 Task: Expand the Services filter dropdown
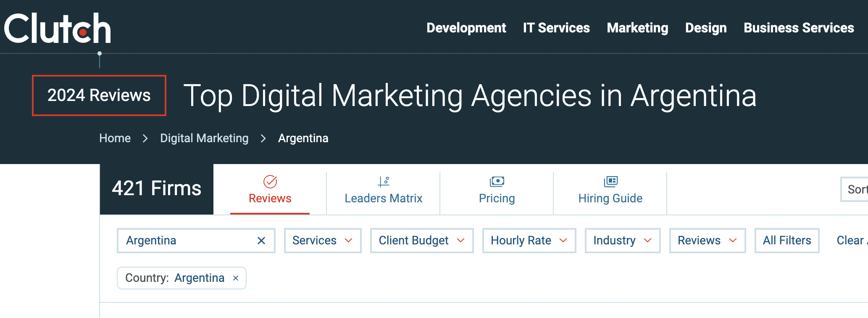pos(322,241)
